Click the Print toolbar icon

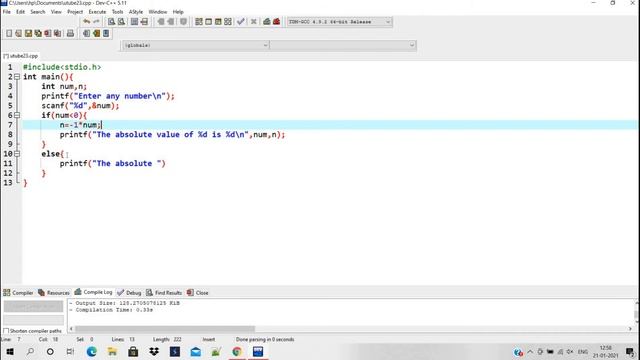coord(70,33)
